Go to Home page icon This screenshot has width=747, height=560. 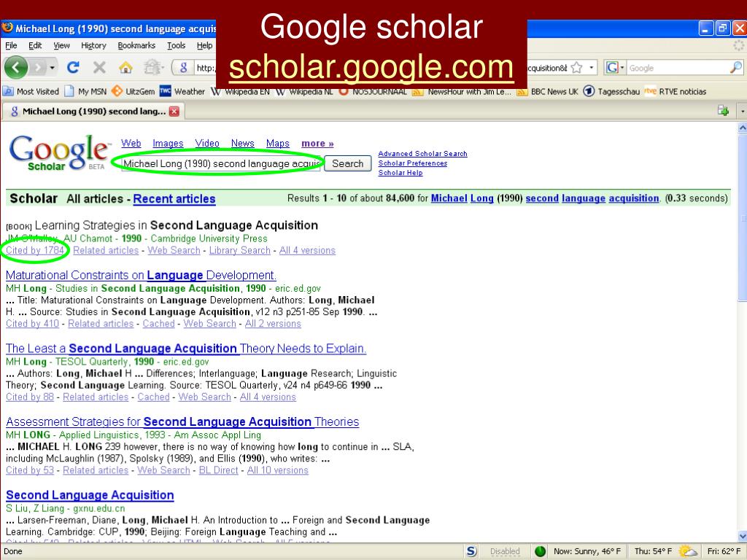point(125,68)
